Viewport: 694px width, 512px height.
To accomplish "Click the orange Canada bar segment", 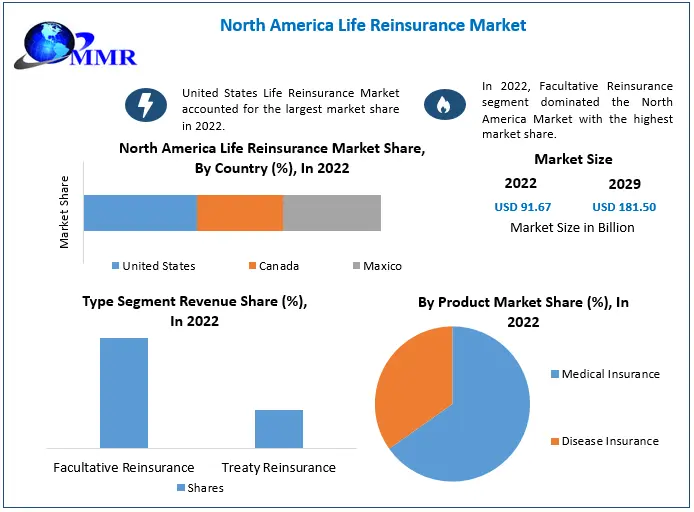I will coord(240,213).
